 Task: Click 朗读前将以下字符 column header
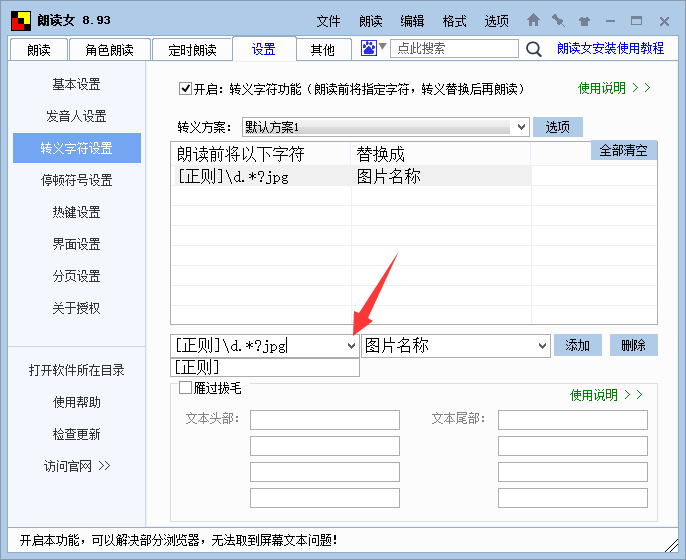(261, 154)
